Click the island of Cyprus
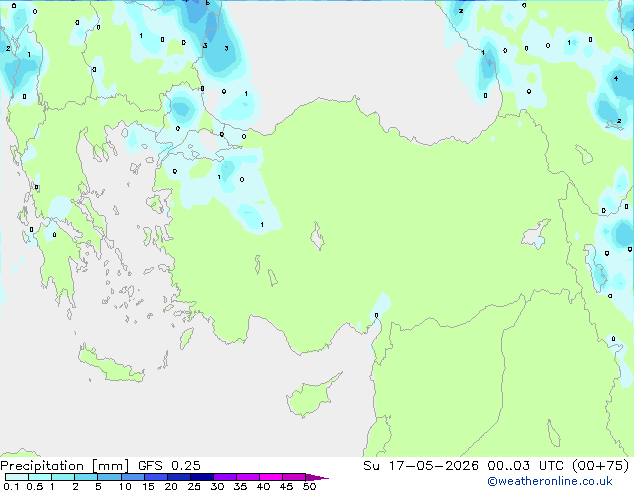Viewport: 634px width, 490px height. (x=309, y=396)
